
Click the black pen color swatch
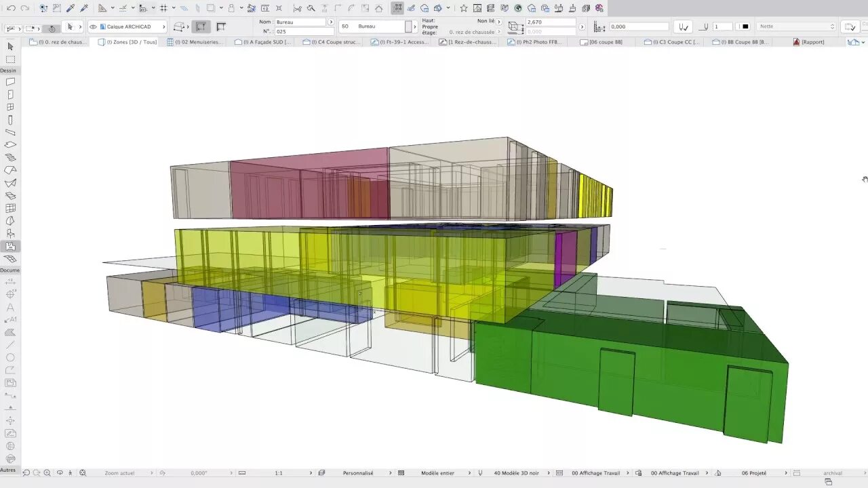745,26
